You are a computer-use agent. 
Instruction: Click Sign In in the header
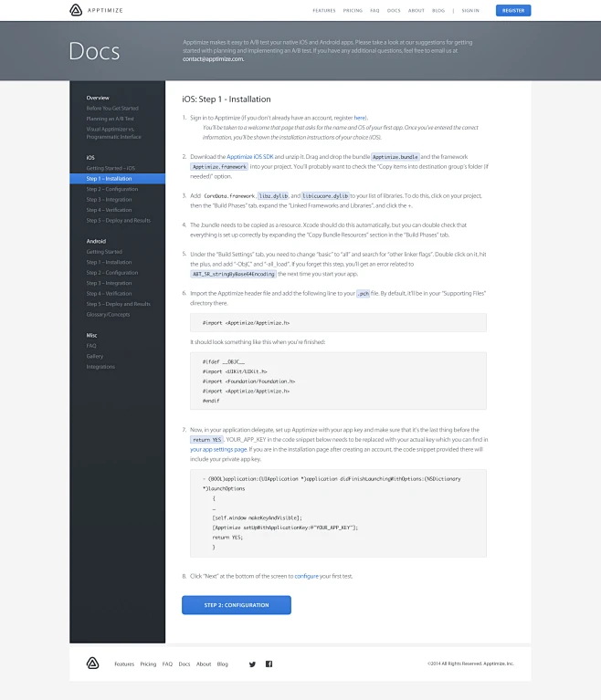(x=470, y=10)
